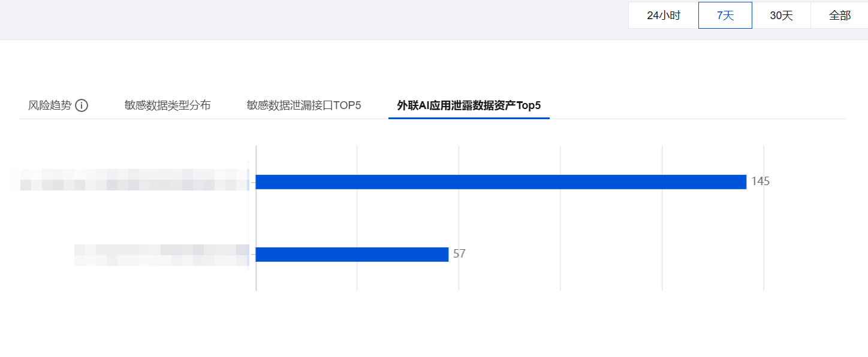Click the blue underline of the active tab
The height and width of the screenshot is (357, 868).
pos(469,118)
